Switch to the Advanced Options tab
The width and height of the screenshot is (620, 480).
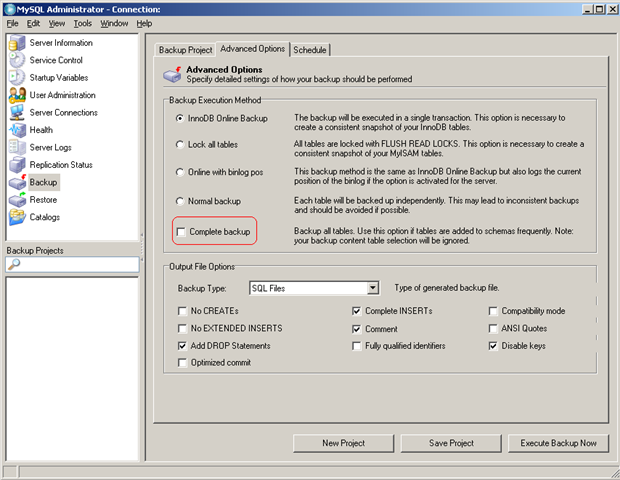pos(253,49)
